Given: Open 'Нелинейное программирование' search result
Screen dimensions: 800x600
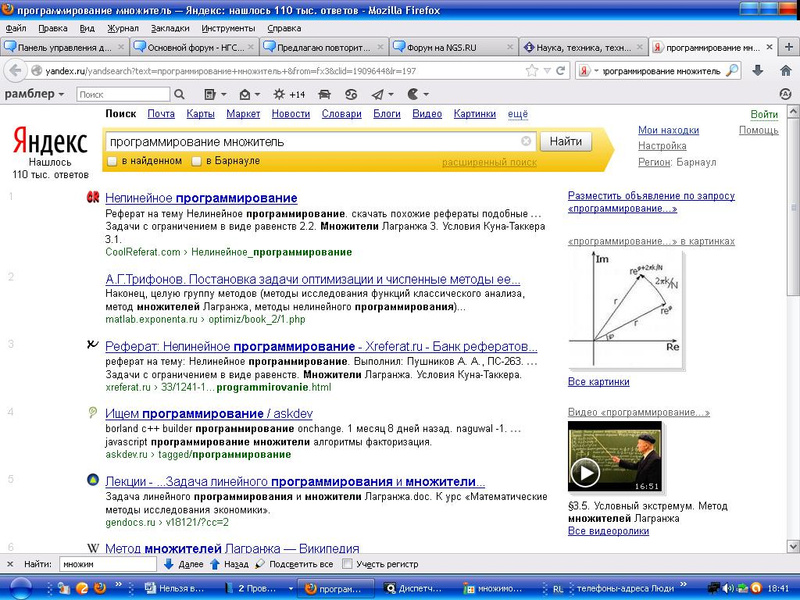Looking at the screenshot, I should coord(201,198).
